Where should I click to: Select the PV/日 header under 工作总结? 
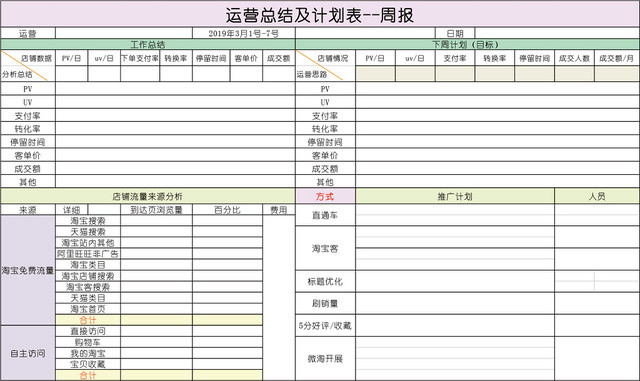point(71,58)
